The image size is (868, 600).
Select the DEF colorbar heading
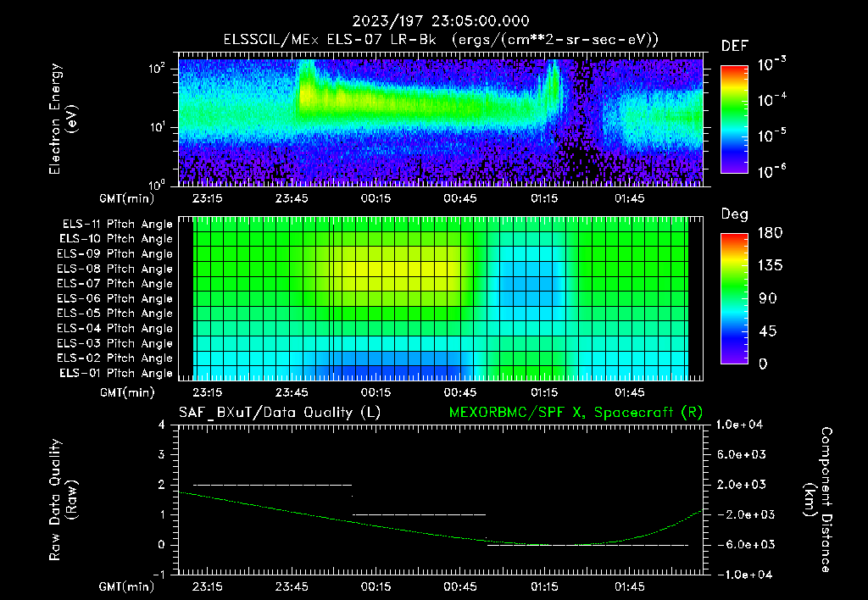tap(734, 47)
